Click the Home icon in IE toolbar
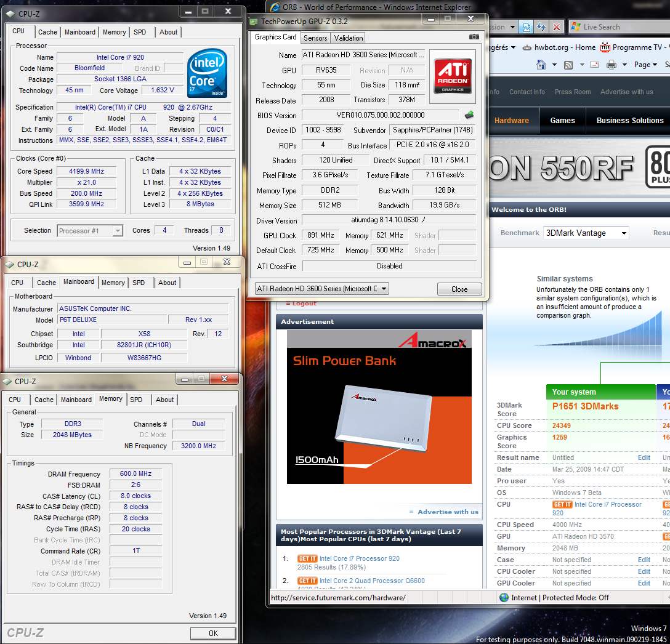Screen dimensions: 670x644 click(x=541, y=65)
